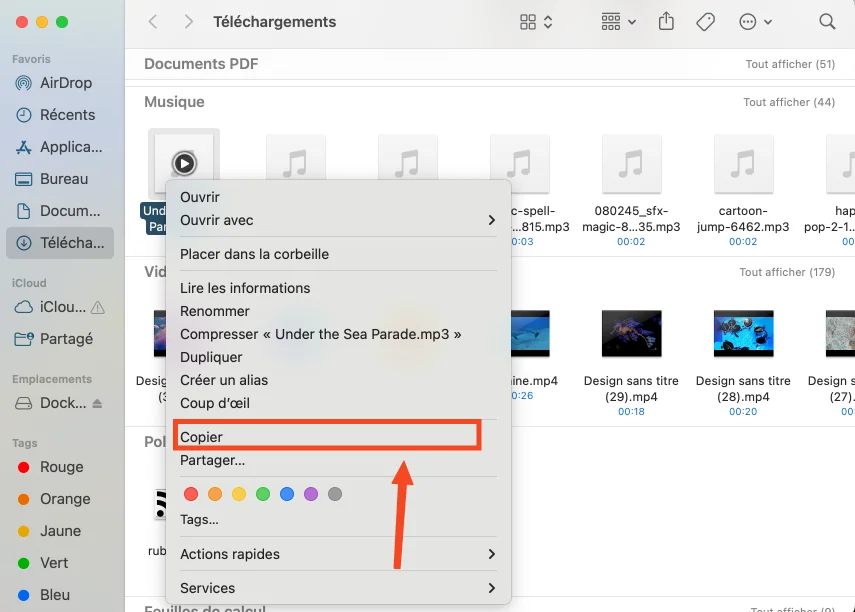The image size is (855, 612).
Task: Choose Renommer from the context menu
Action: (215, 311)
